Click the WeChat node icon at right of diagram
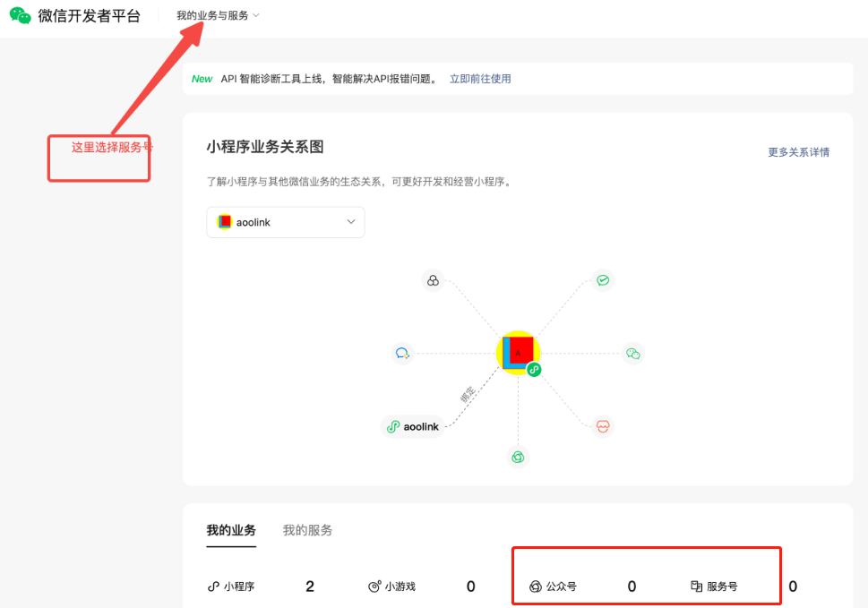Screen dimensions: 868x608 (632, 353)
